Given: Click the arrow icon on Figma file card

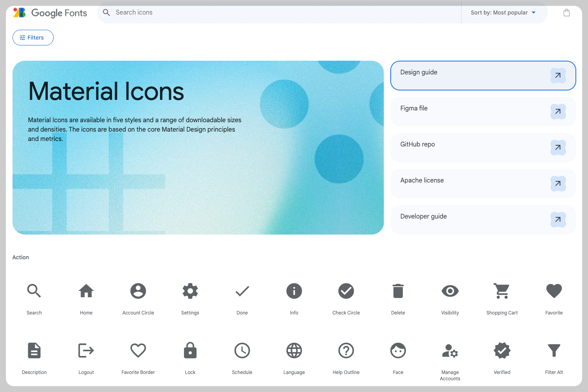Looking at the screenshot, I should pos(558,112).
